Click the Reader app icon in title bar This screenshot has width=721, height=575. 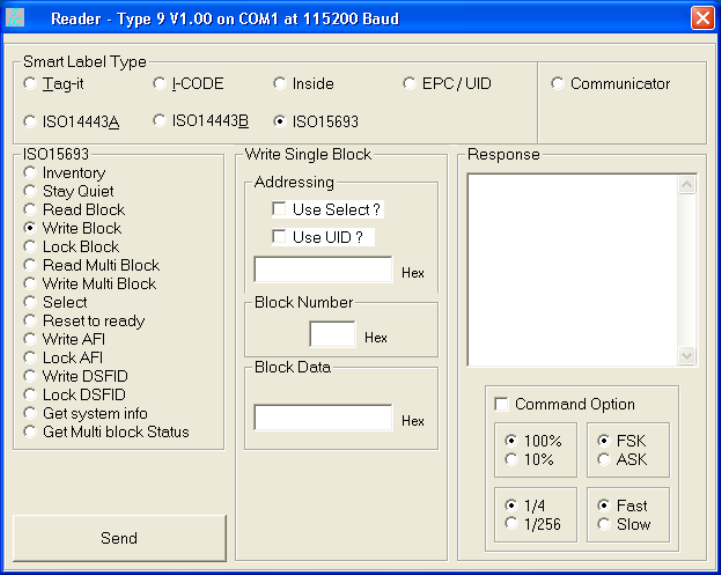pyautogui.click(x=15, y=18)
